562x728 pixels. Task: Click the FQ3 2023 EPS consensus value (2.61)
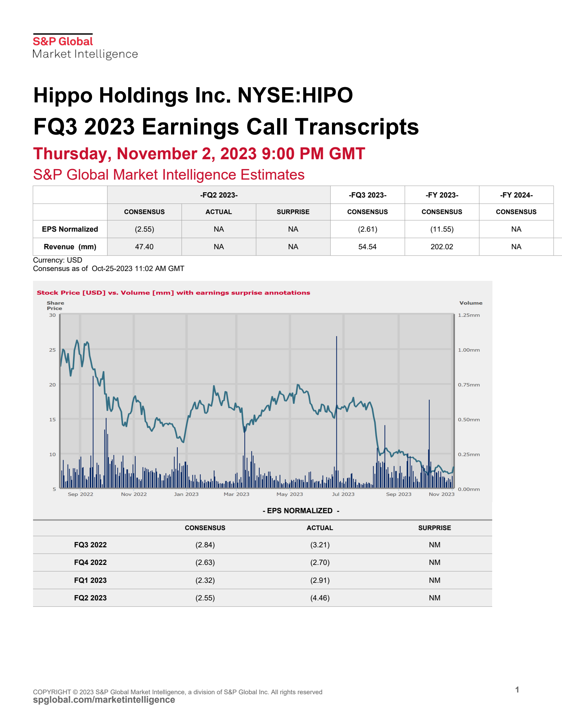[367, 229]
